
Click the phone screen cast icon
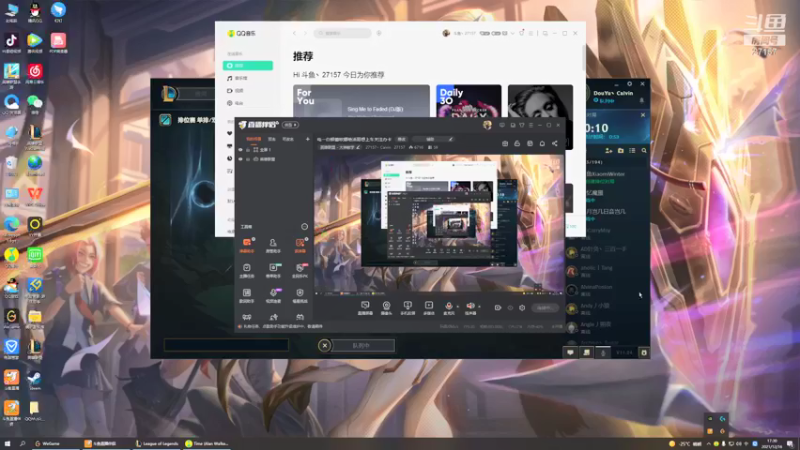tap(407, 307)
